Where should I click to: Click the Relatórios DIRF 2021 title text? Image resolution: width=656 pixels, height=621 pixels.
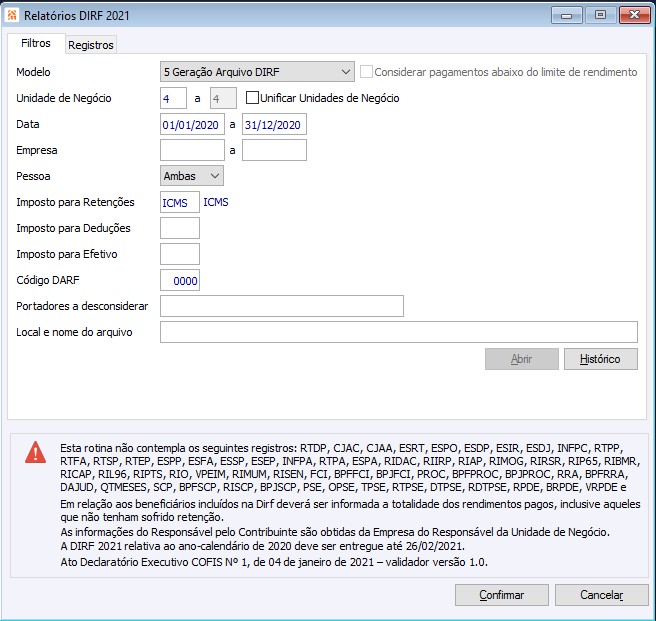[x=77, y=15]
